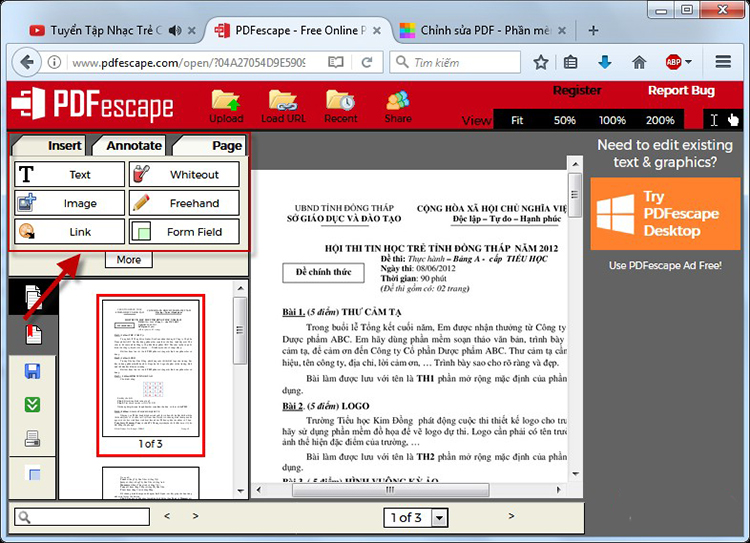750x543 pixels.
Task: Click the Report Bug link
Action: click(x=681, y=90)
